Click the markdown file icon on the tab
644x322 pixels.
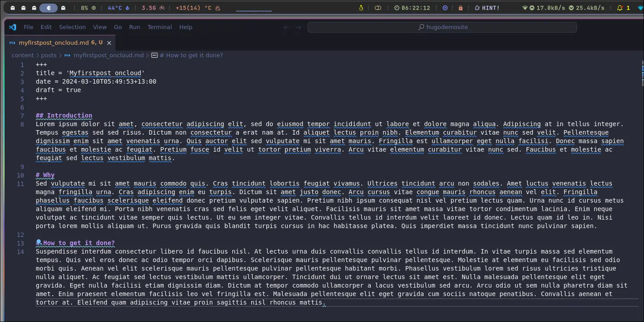coord(13,43)
